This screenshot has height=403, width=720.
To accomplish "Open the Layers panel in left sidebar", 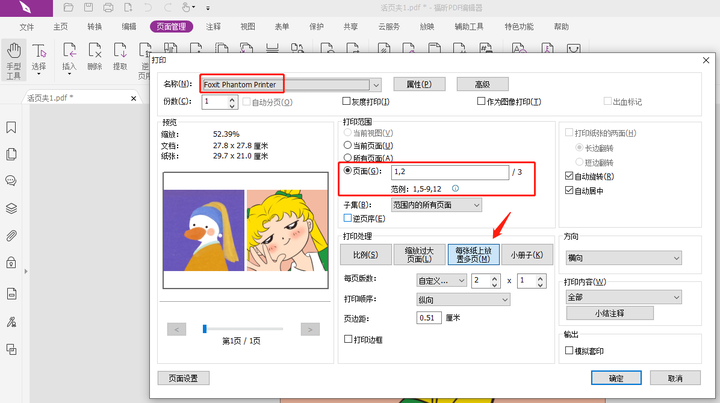I will (11, 208).
